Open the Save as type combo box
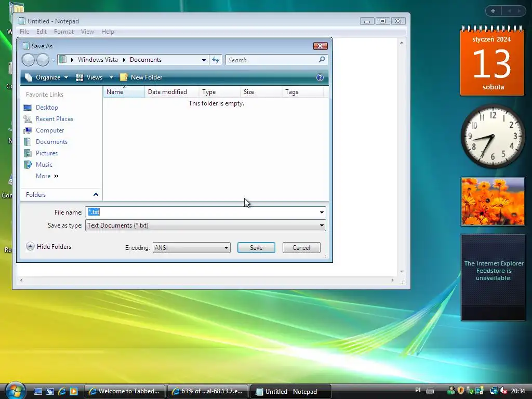Viewport: 532px width, 399px height. pyautogui.click(x=206, y=225)
